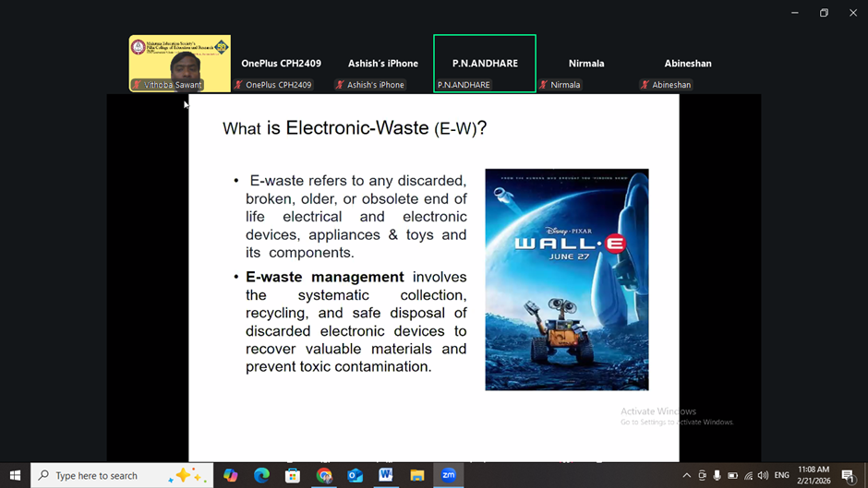
Task: Select Ashish's iPhone participant tile
Action: 382,63
